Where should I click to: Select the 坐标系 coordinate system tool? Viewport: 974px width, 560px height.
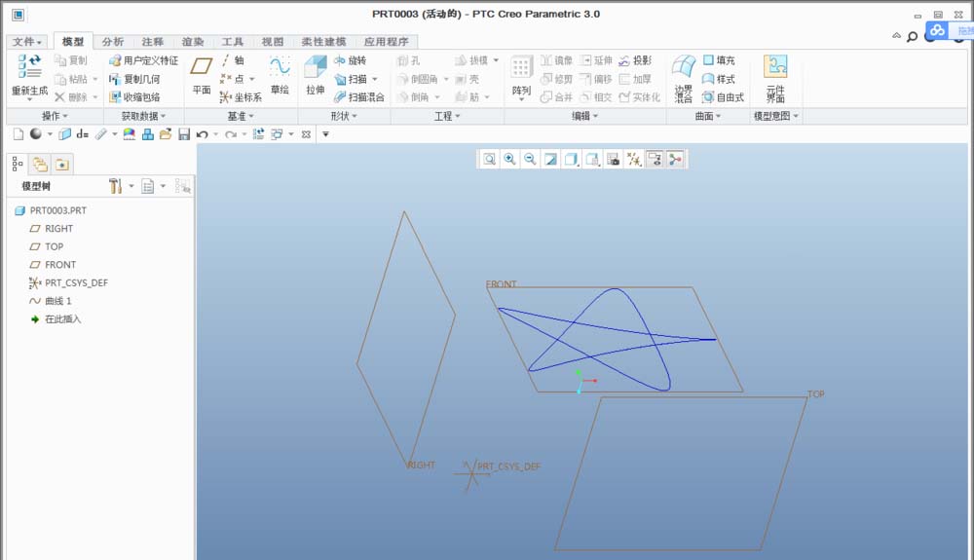[x=241, y=96]
